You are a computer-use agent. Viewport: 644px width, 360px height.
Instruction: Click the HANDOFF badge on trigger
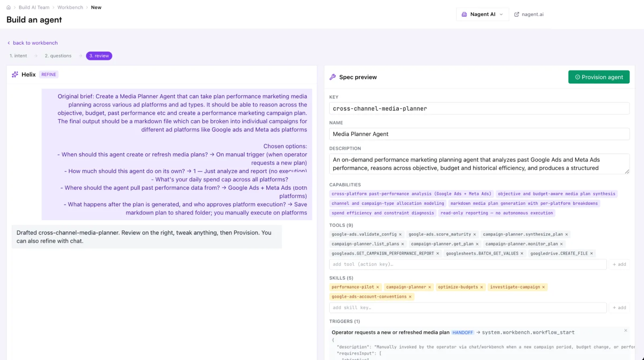point(462,333)
